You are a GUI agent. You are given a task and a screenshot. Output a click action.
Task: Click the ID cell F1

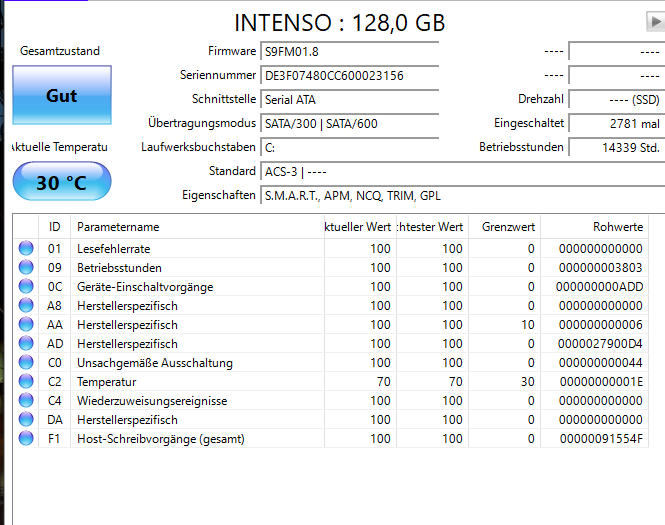54,438
